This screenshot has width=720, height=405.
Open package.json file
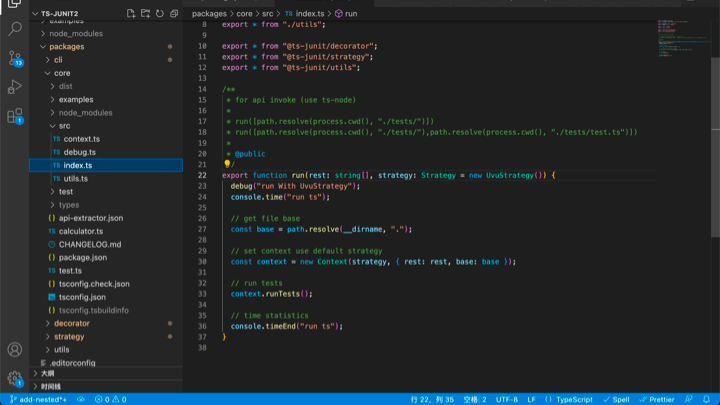pyautogui.click(x=106, y=258)
